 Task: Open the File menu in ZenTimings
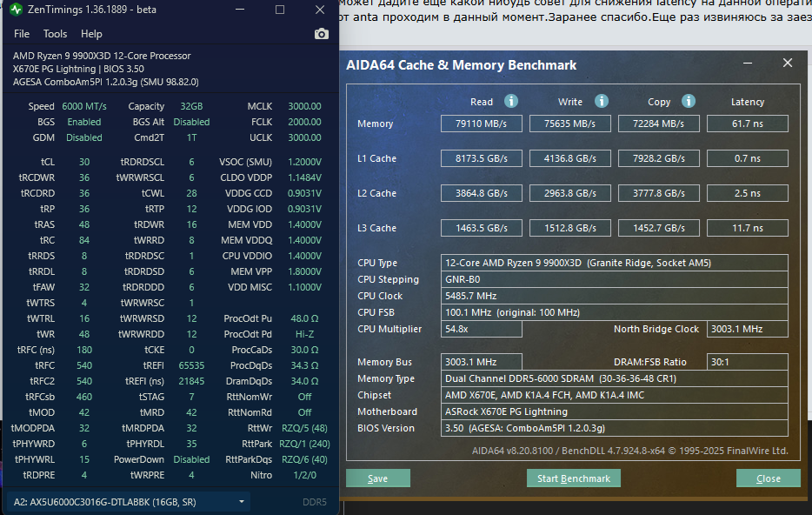click(21, 34)
